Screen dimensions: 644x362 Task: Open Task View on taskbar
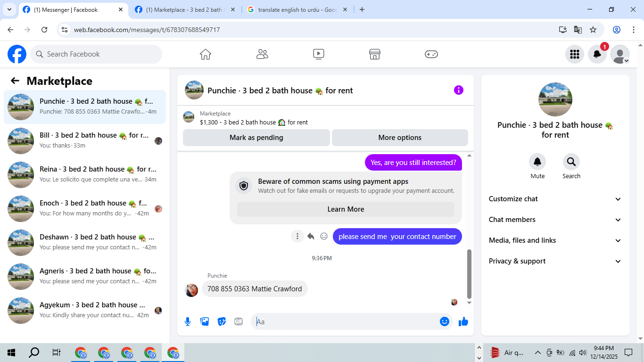click(57, 353)
